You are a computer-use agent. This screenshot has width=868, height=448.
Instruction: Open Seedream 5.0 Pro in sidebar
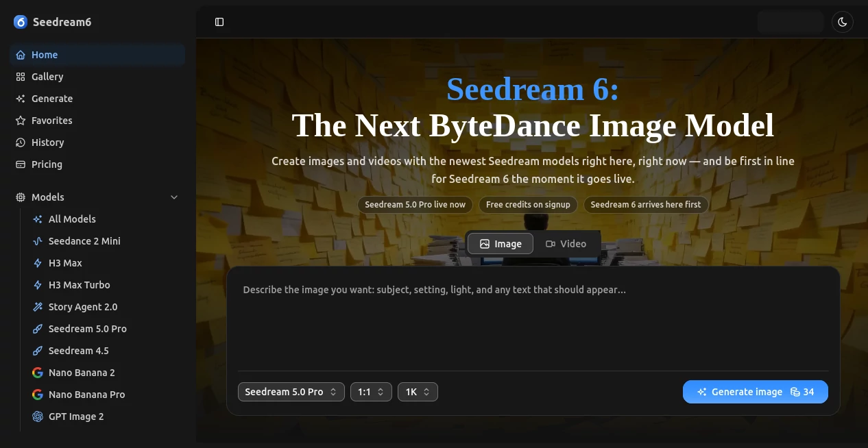[106, 329]
